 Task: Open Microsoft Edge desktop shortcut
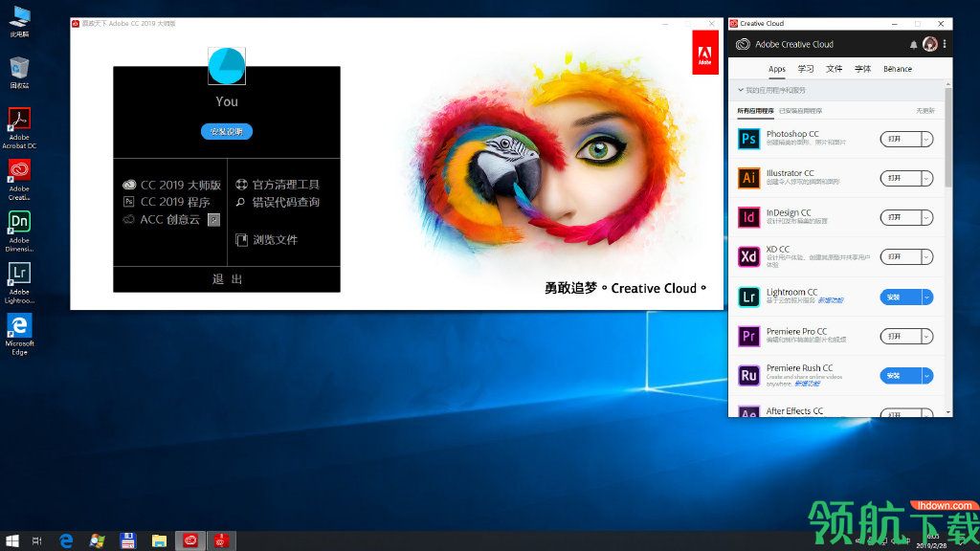click(19, 335)
